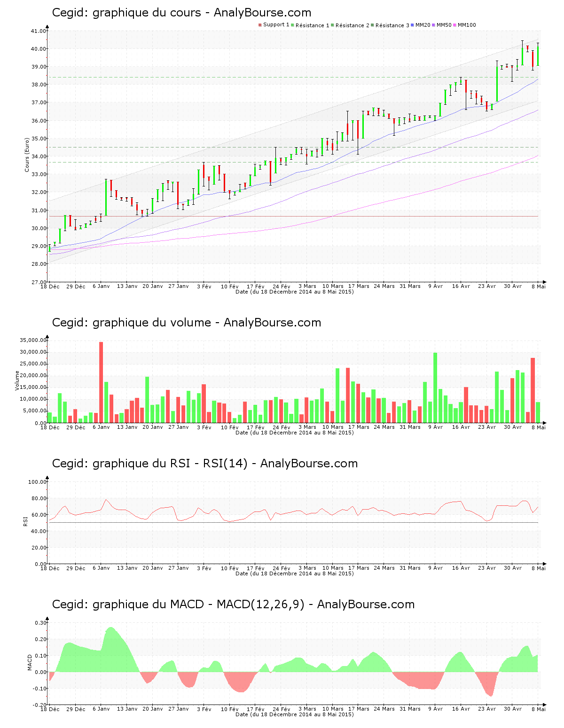Image resolution: width=564 pixels, height=728 pixels.
Task: Select the 'MM50' legend label
Action: 444,25
